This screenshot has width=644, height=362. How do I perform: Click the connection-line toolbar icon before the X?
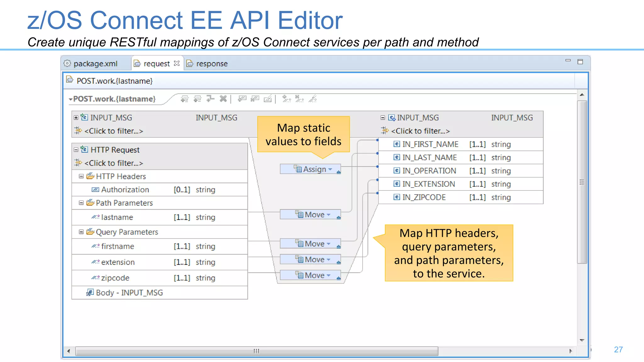tap(210, 99)
